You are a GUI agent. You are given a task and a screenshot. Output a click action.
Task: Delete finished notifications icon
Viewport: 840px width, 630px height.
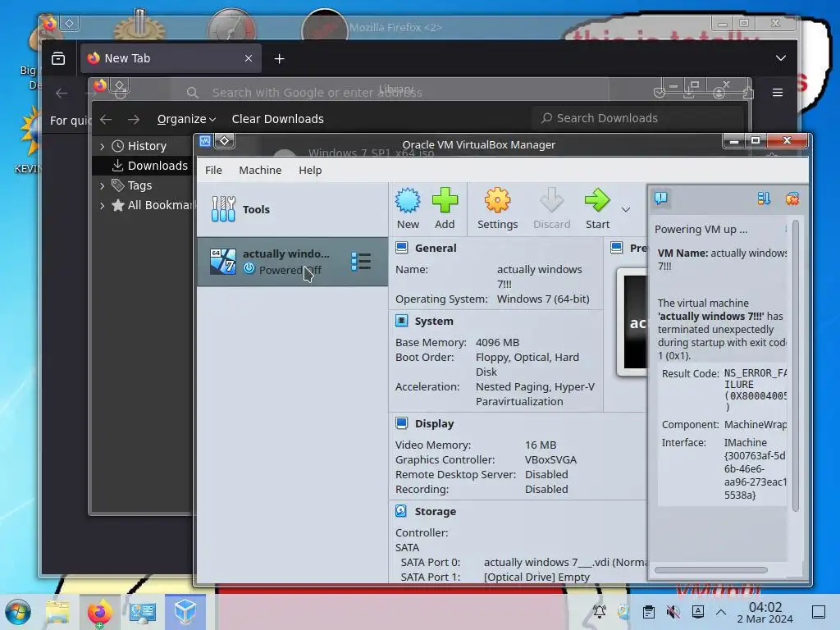pyautogui.click(x=792, y=199)
